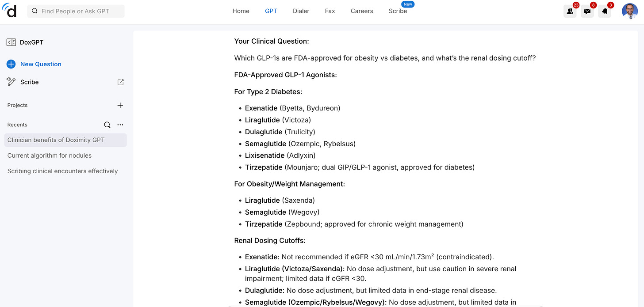The width and height of the screenshot is (644, 307).
Task: Click the 'Semaglutide (Ozempic, Rybelsus)' bullet
Action: click(x=300, y=144)
